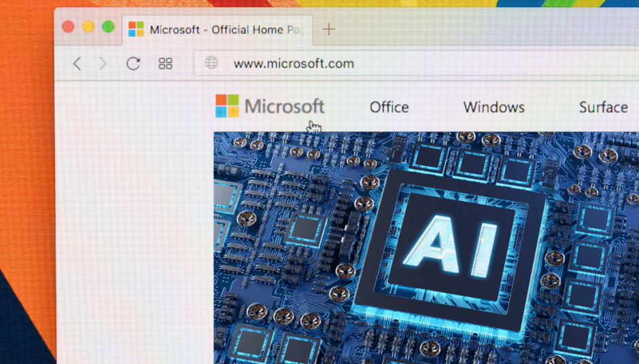Click the Microsoft favicon in the tab
The image size is (639, 364).
[x=137, y=29]
